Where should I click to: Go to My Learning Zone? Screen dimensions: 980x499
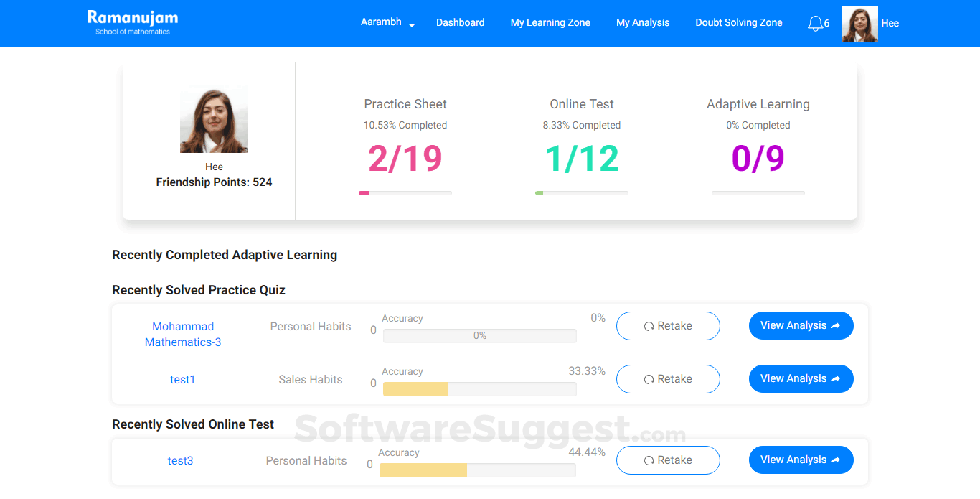550,22
